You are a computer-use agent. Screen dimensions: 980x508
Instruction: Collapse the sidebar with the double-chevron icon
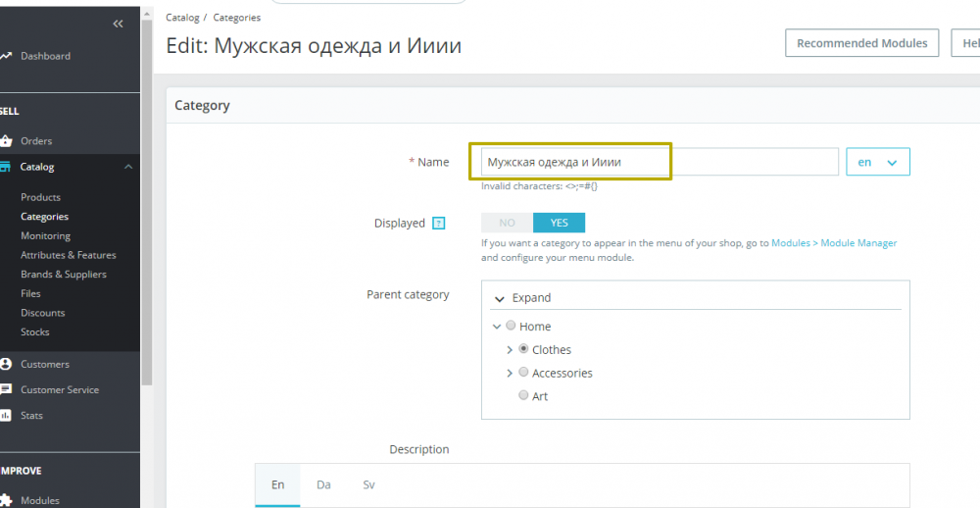(119, 24)
